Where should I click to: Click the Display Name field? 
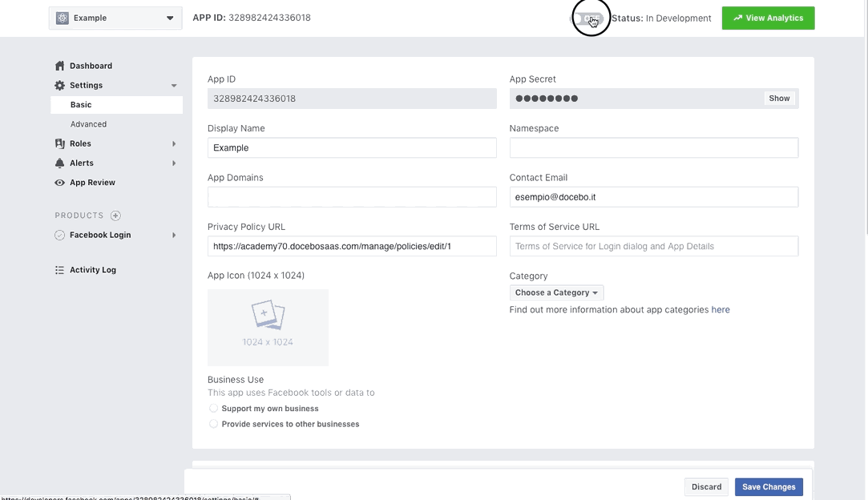click(x=352, y=148)
